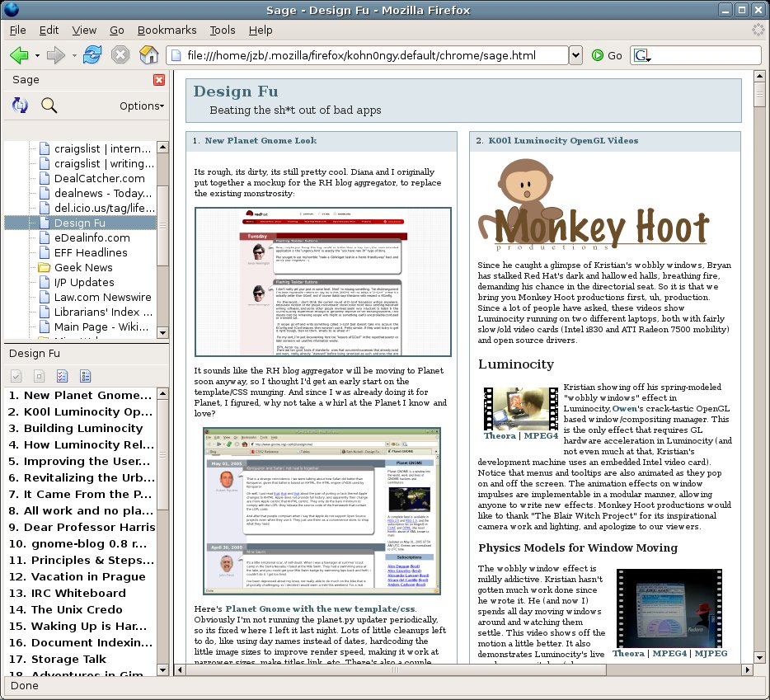This screenshot has width=770, height=700.
Task: Click the gray Forward arrow button
Action: (x=55, y=55)
